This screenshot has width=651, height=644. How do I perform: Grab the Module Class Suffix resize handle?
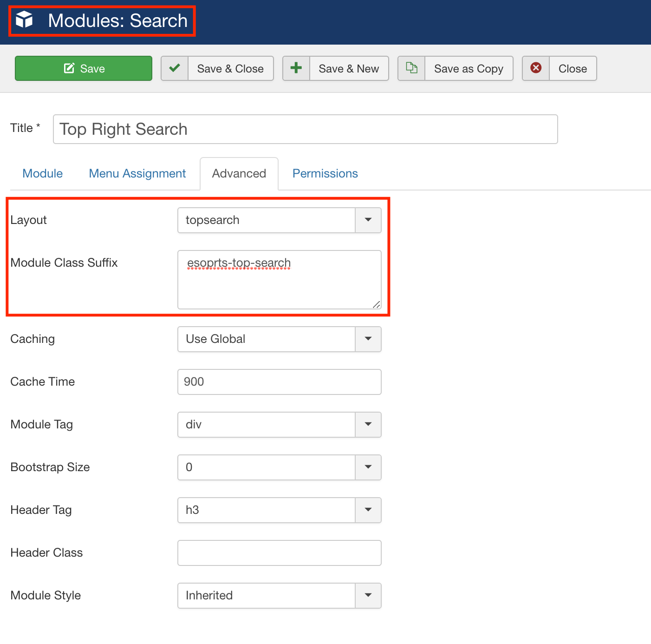(x=377, y=305)
